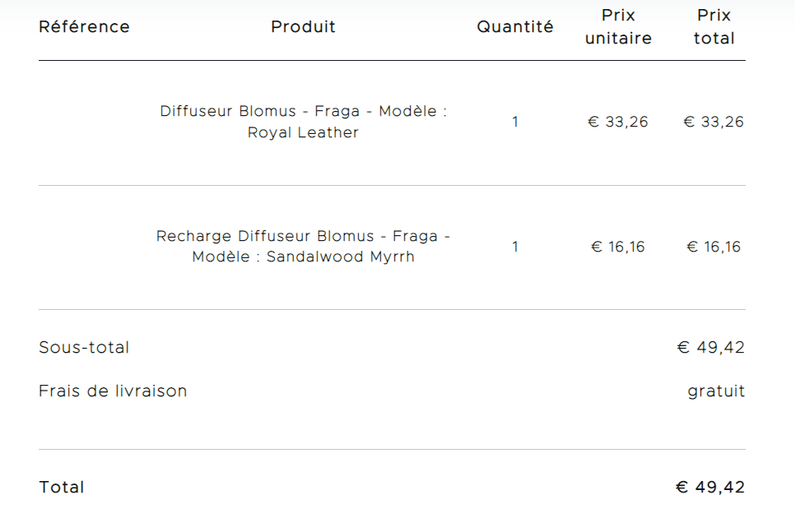The image size is (795, 532).
Task: Click the Produit column header
Action: pos(303,27)
